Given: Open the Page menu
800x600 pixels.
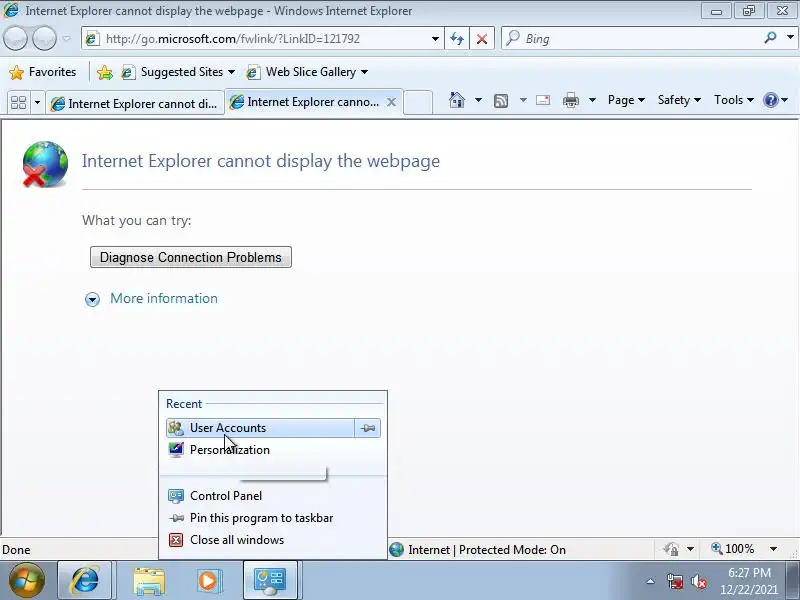Looking at the screenshot, I should click(626, 100).
